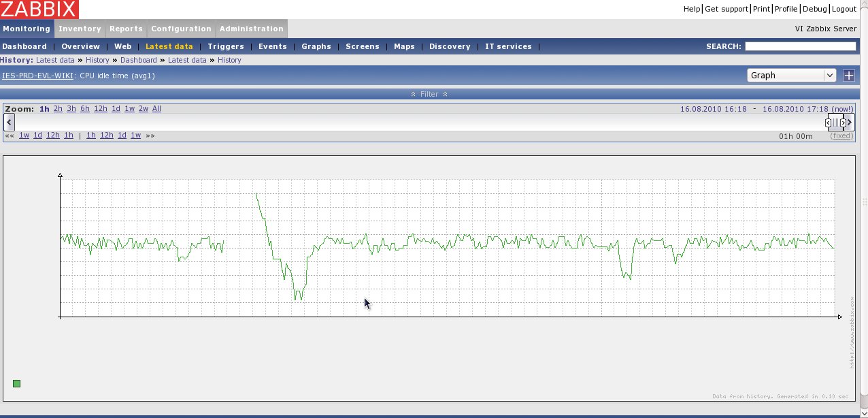Click the IES-PRD-EVL-WIKI host link

[x=37, y=76]
